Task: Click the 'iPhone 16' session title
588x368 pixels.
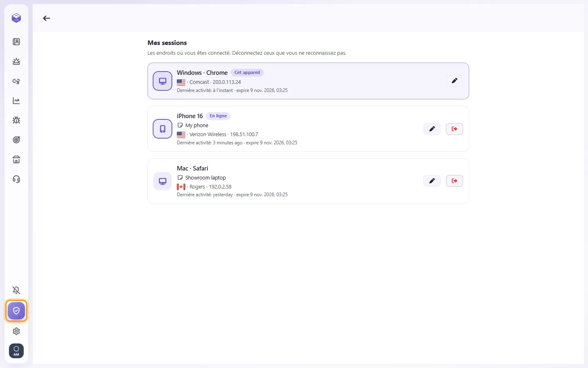Action: click(x=190, y=116)
